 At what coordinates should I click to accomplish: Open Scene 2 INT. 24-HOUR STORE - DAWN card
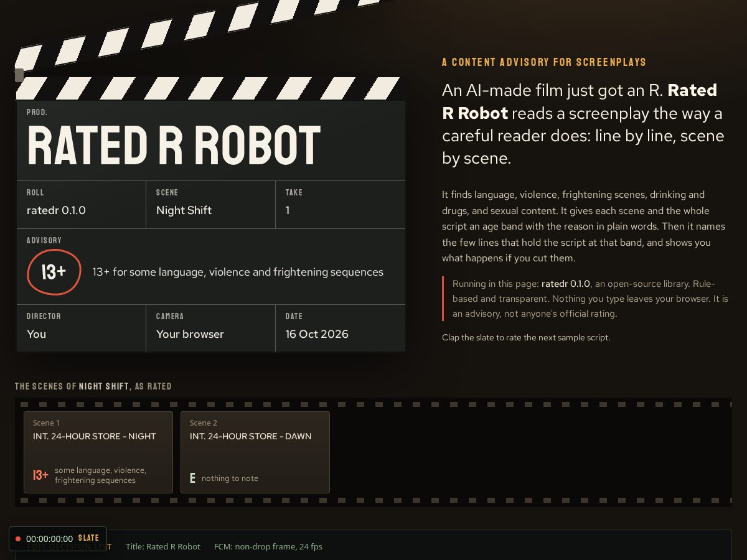255,452
